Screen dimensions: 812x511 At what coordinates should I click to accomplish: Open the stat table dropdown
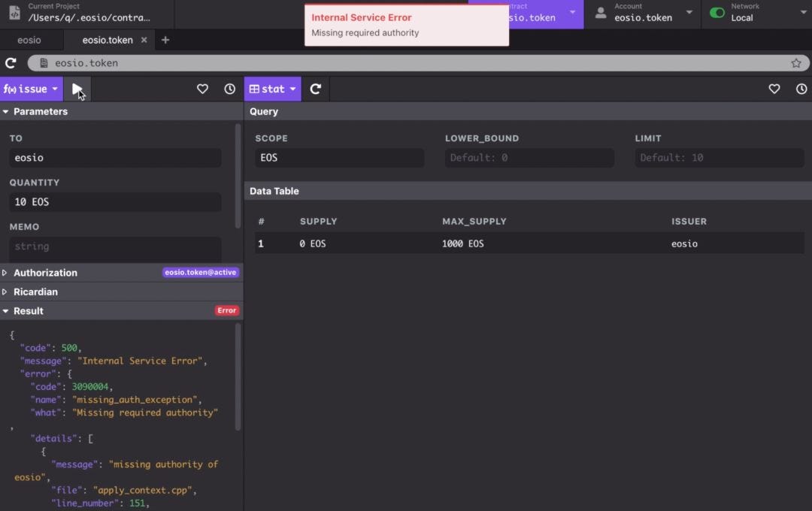(272, 89)
